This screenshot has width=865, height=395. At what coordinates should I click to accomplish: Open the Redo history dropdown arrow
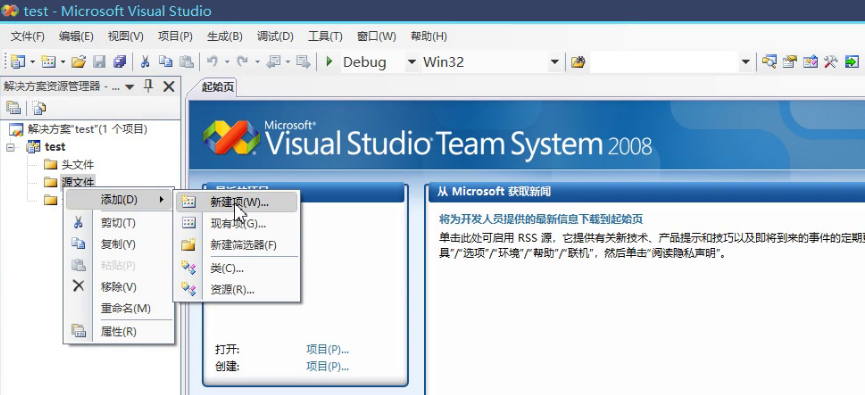(257, 62)
